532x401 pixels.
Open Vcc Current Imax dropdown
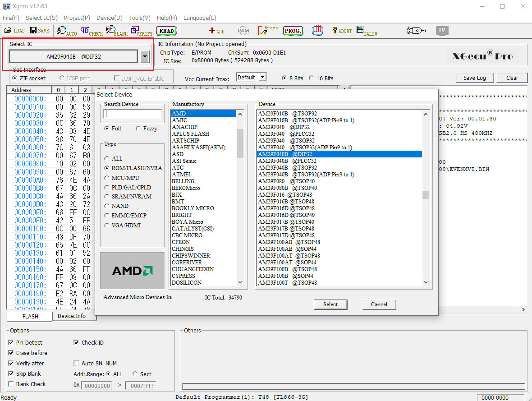(x=262, y=78)
